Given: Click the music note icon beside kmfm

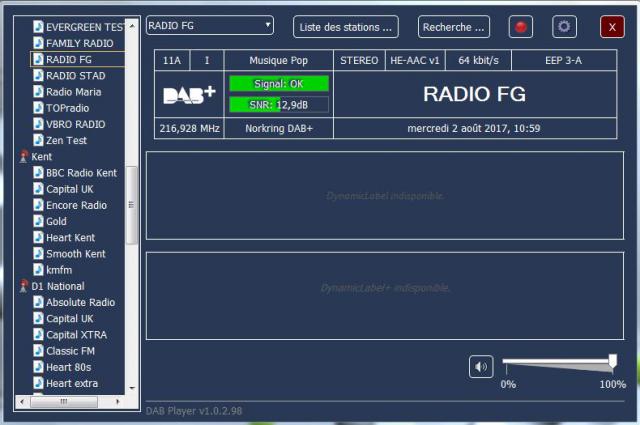Looking at the screenshot, I should click(38, 269).
